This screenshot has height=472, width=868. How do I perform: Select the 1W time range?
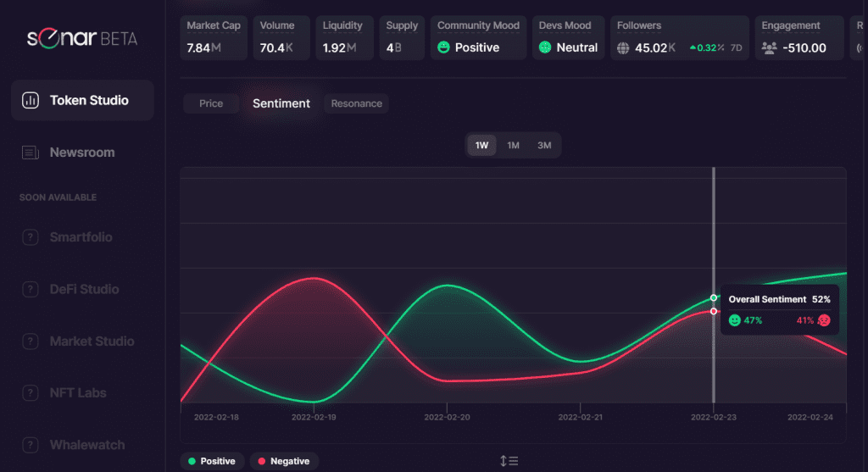[x=481, y=146]
